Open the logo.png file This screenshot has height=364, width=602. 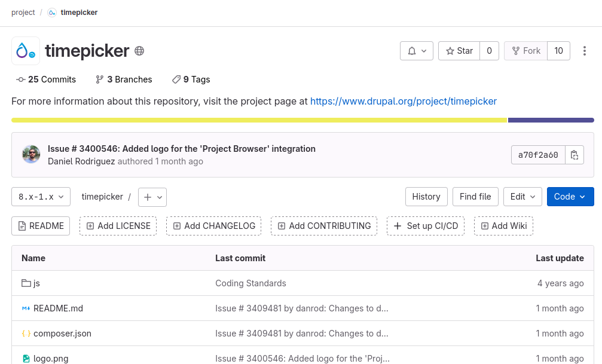[51, 359]
